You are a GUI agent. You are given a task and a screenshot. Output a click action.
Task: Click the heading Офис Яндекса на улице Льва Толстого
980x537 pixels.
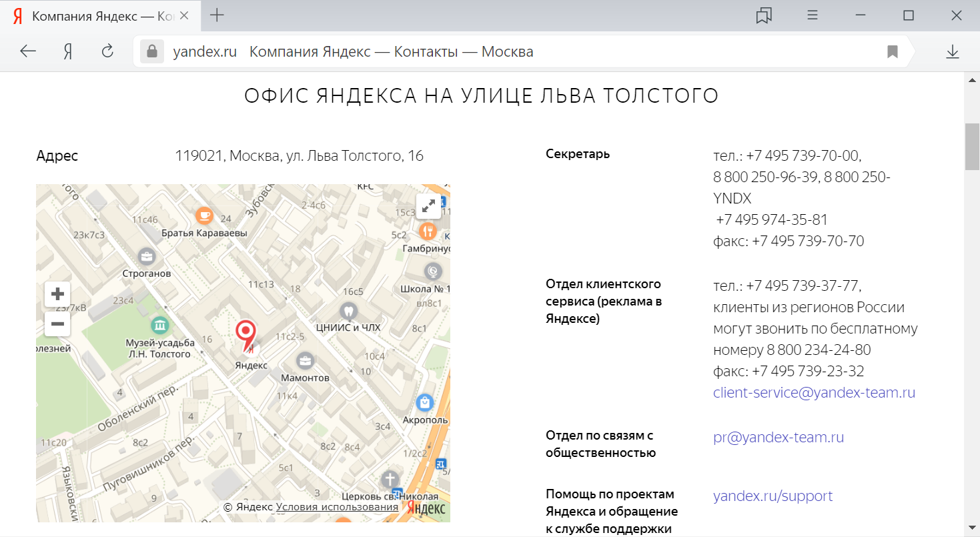tap(482, 96)
